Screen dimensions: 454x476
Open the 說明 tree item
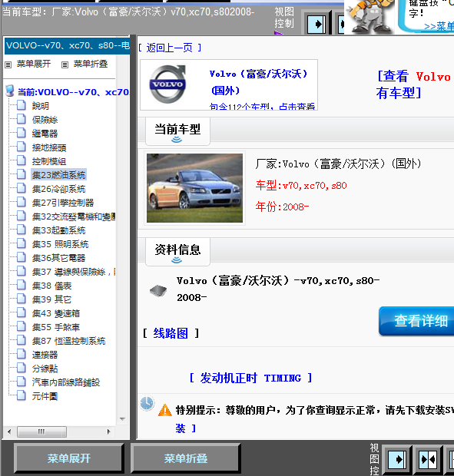click(41, 106)
